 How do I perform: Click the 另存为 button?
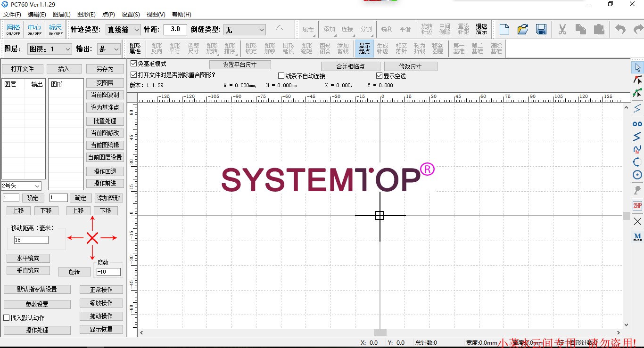click(105, 69)
